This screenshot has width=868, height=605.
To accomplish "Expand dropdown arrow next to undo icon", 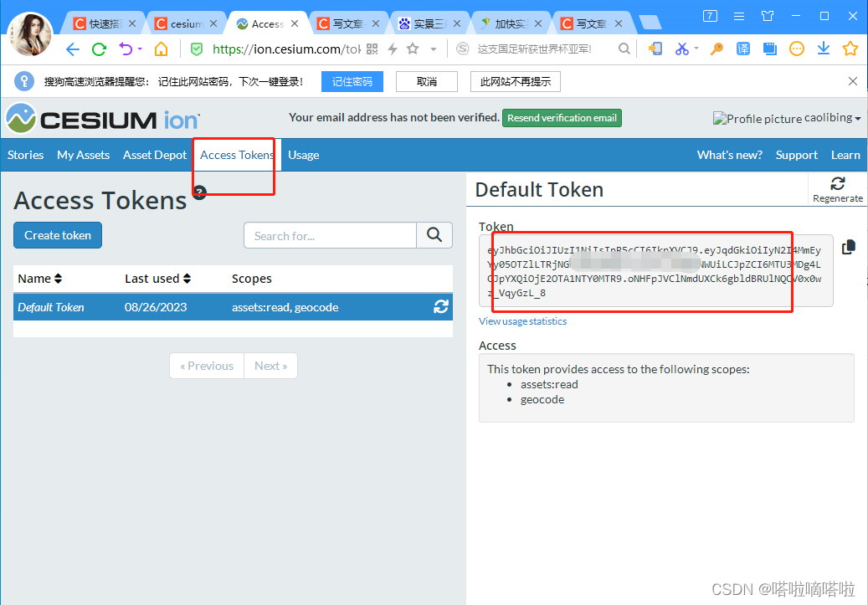I will (140, 49).
